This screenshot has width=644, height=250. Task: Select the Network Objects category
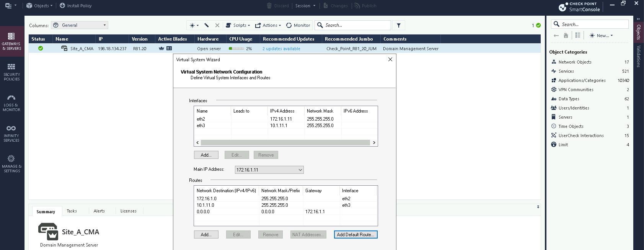575,62
